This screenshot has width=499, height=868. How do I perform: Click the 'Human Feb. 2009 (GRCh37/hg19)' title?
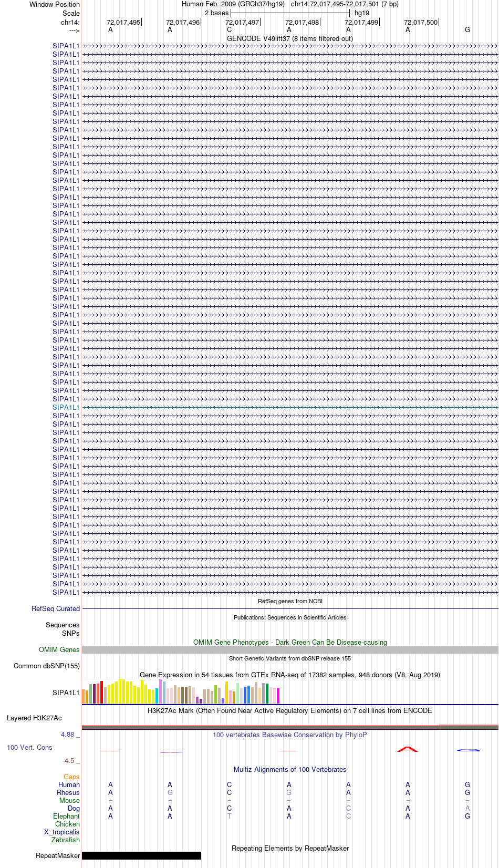233,4
